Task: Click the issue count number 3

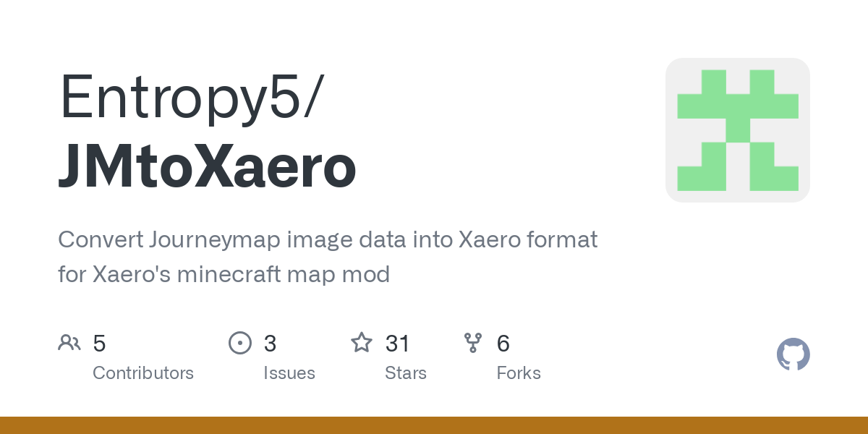Action: tap(270, 344)
